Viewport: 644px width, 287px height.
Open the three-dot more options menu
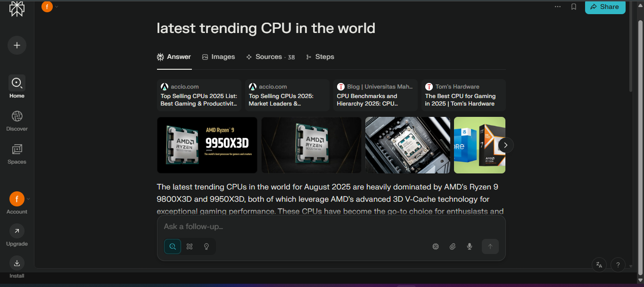pos(558,7)
